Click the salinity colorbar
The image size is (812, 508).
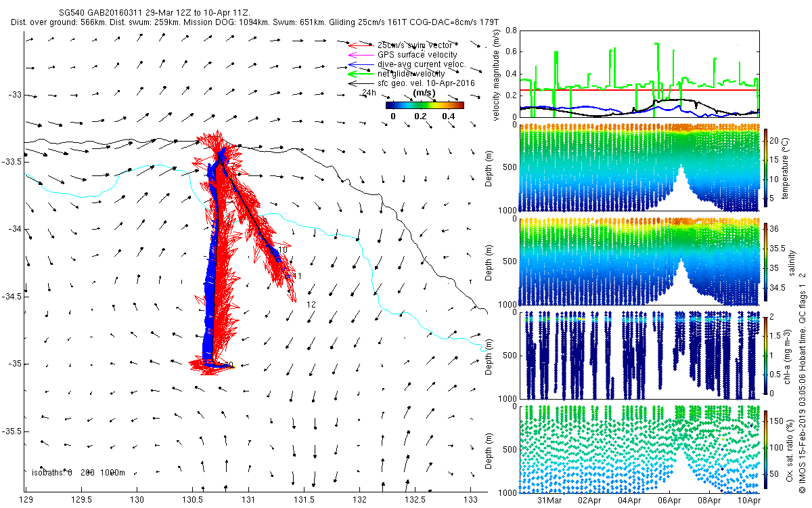765,262
